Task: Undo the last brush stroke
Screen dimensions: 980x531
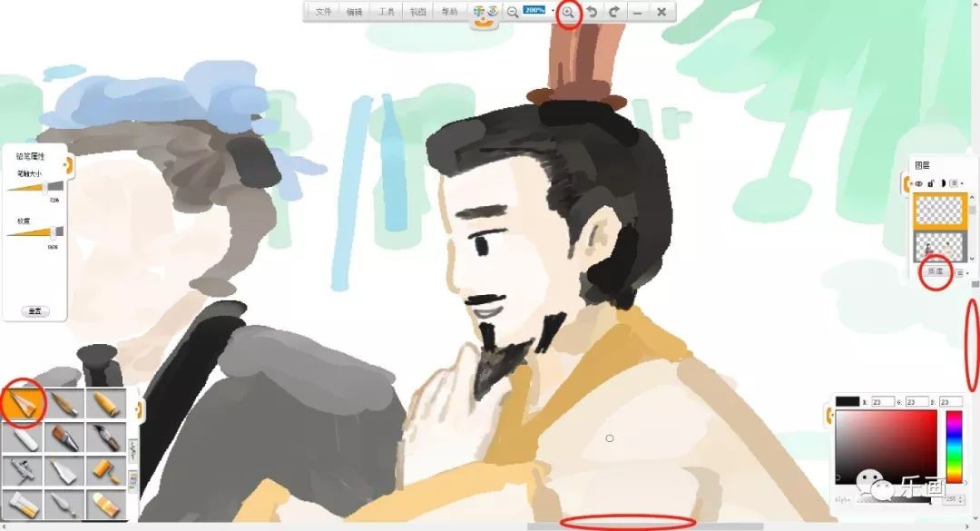Action: click(x=592, y=12)
